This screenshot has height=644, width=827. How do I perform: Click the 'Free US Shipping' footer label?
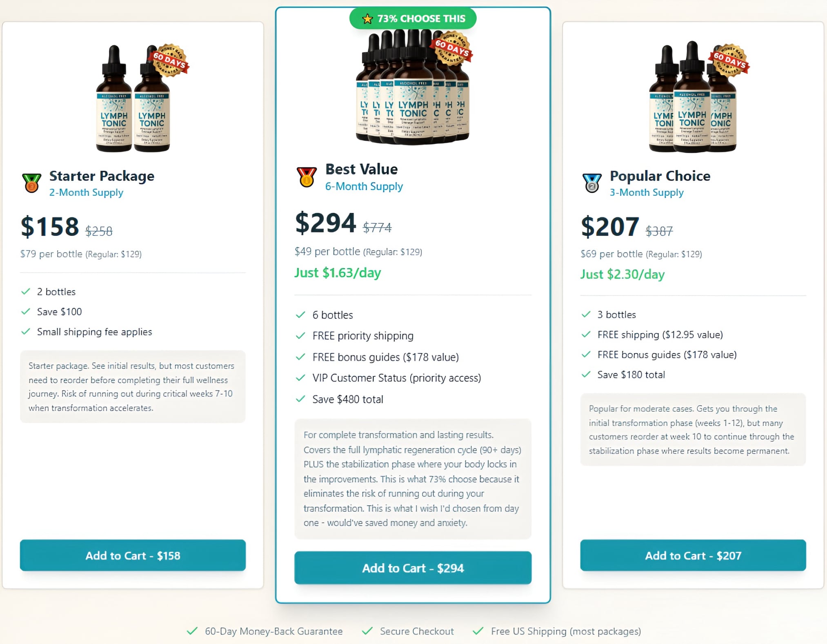pyautogui.click(x=566, y=631)
